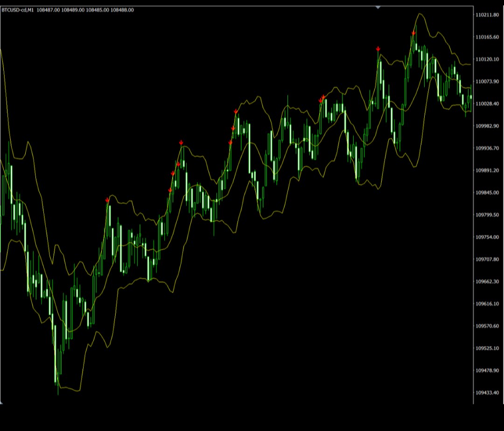Click the high price value 108489.00
Viewport: 504px width, 431px height.
click(x=73, y=10)
